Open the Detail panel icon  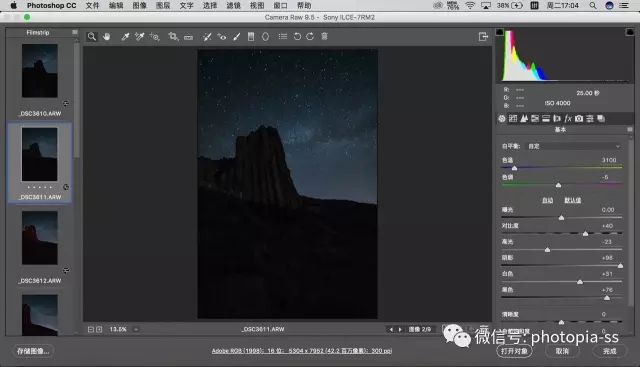click(524, 119)
